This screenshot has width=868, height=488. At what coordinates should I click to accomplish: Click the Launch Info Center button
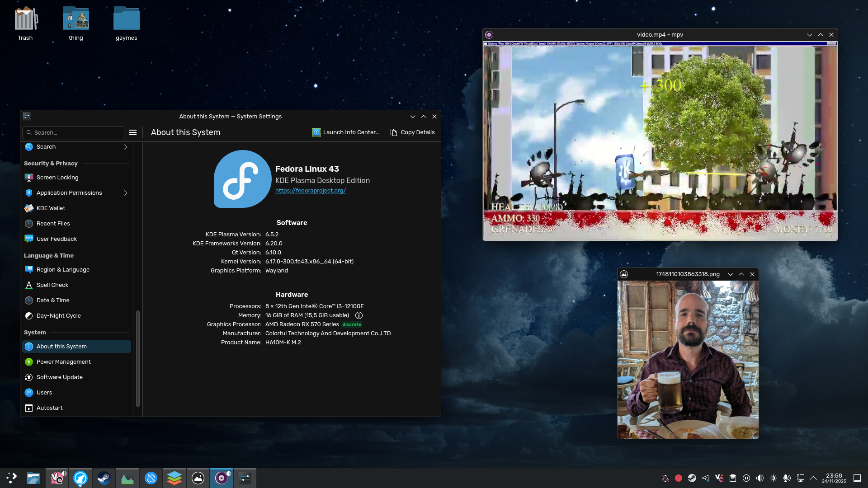pyautogui.click(x=345, y=132)
